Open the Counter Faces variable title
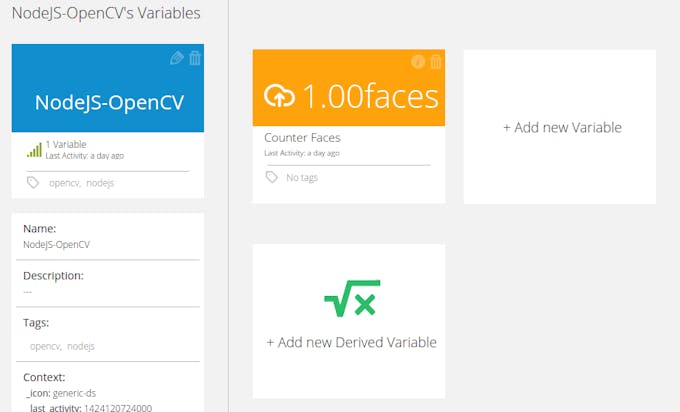Viewport: 680px width, 412px height. tap(302, 138)
